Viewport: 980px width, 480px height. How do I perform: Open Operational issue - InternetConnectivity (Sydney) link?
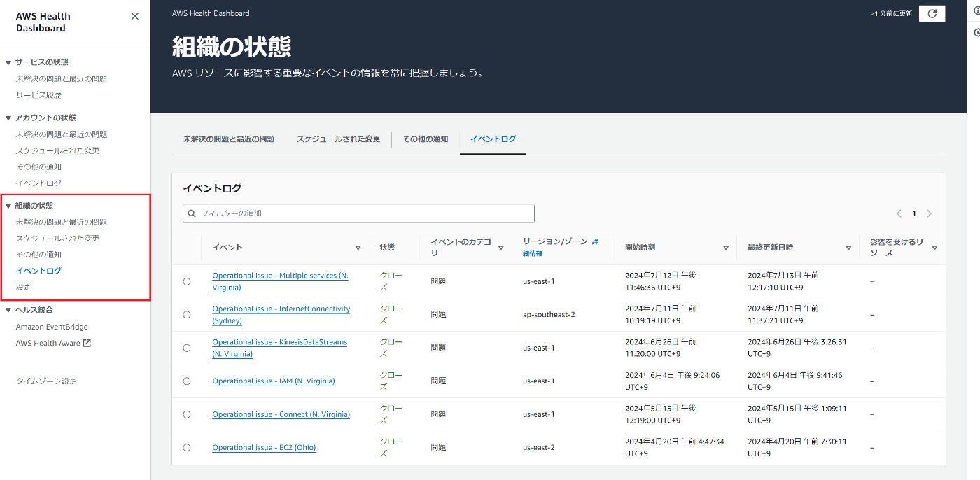[281, 315]
